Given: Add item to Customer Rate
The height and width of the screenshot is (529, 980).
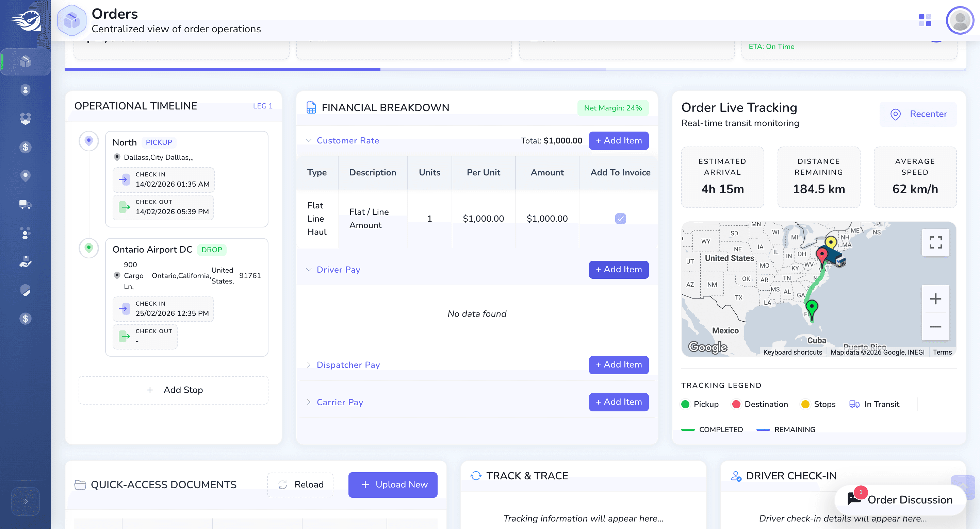Looking at the screenshot, I should pyautogui.click(x=619, y=141).
